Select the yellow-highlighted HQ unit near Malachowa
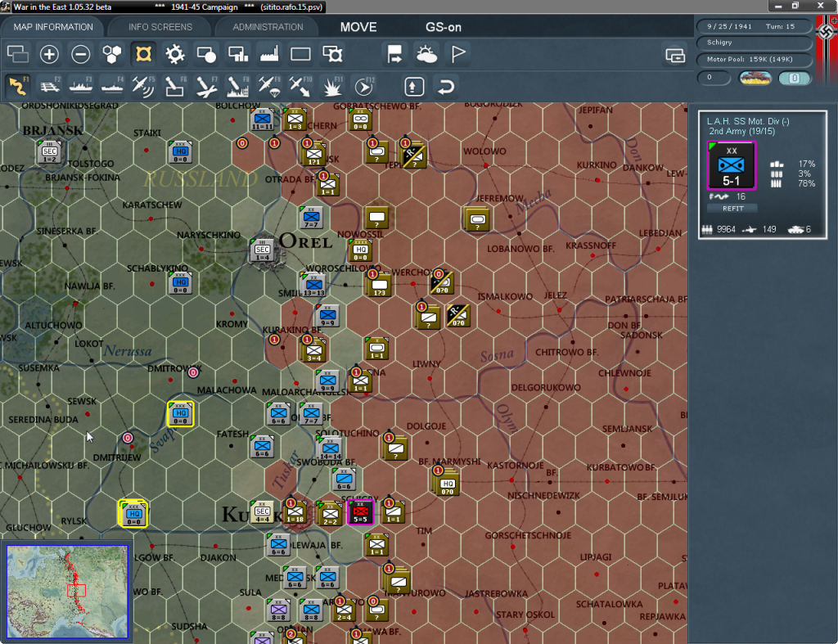The height and width of the screenshot is (644, 838). 181,414
